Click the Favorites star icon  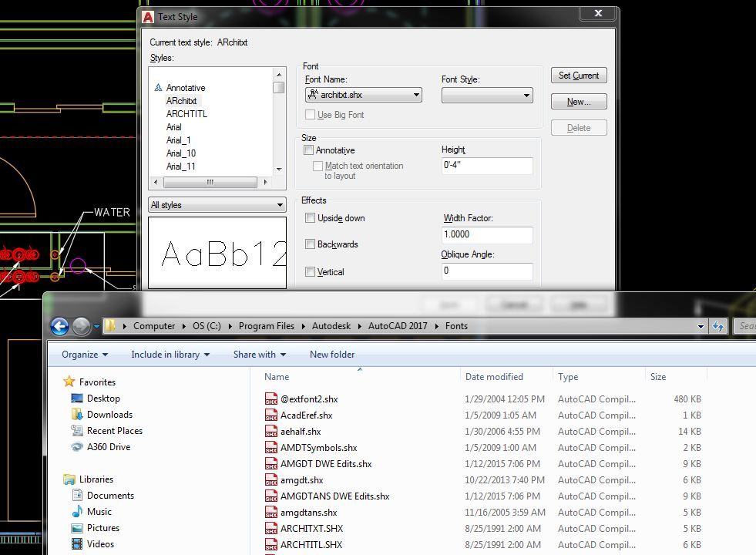click(x=69, y=382)
